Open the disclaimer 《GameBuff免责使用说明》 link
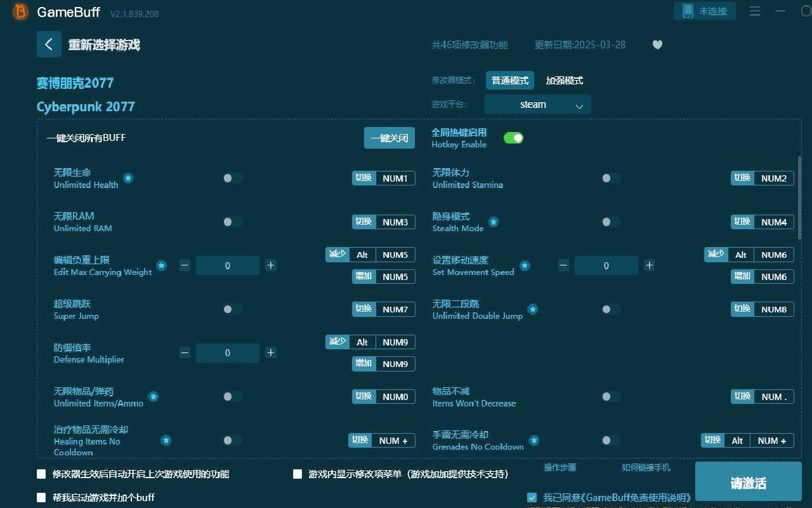Viewport: 812px width, 508px height. coord(638,498)
